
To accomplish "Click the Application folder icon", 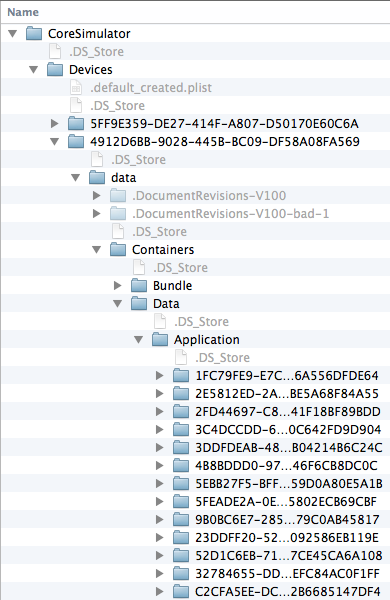I will tap(160, 339).
